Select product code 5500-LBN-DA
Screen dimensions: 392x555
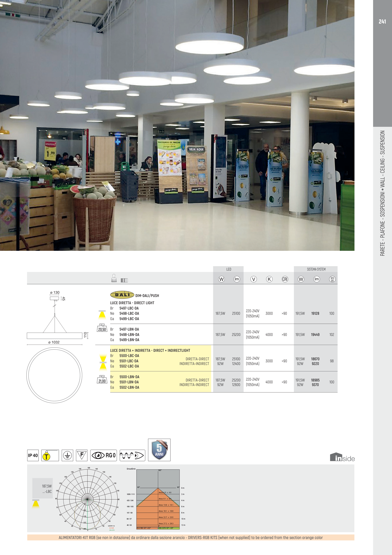click(x=129, y=377)
